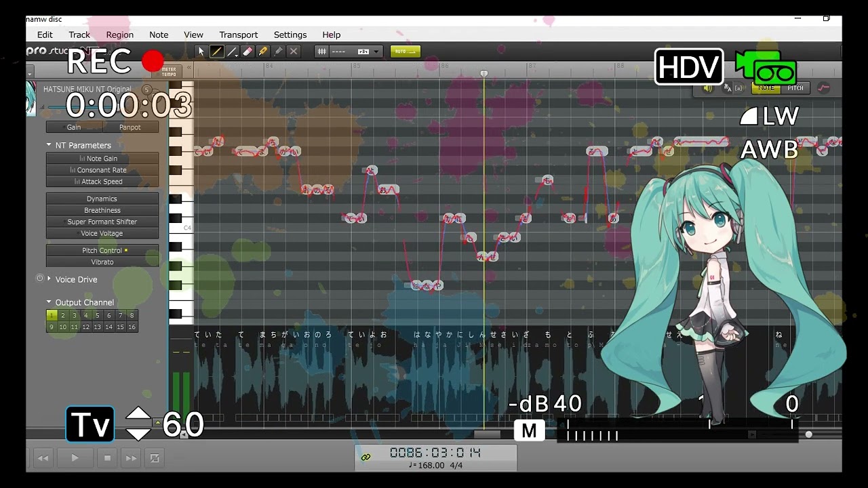Toggle the Voice Drive power icon
Screen dimensions: 868x488
click(x=39, y=279)
